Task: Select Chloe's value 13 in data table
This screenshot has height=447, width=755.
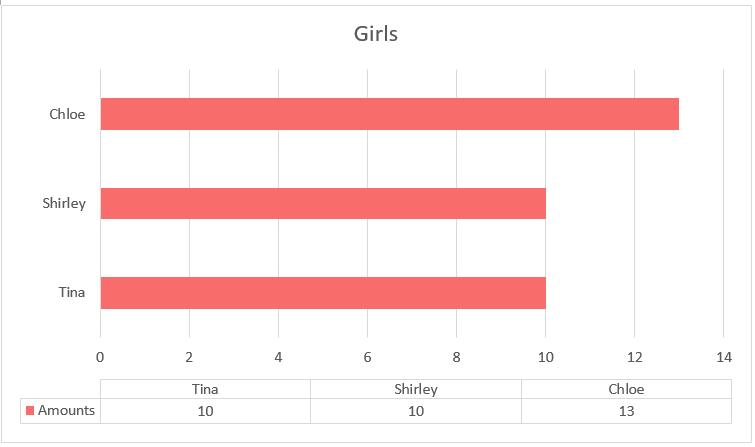Action: [x=626, y=411]
